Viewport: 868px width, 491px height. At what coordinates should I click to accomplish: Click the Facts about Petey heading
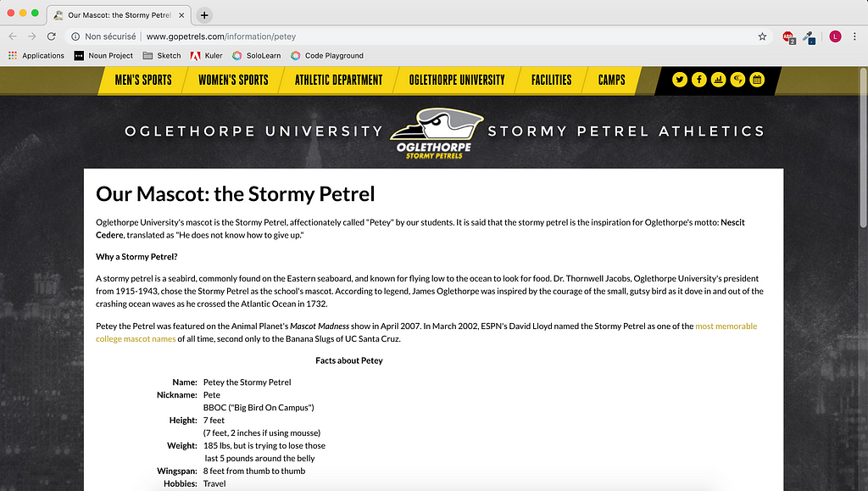[349, 360]
